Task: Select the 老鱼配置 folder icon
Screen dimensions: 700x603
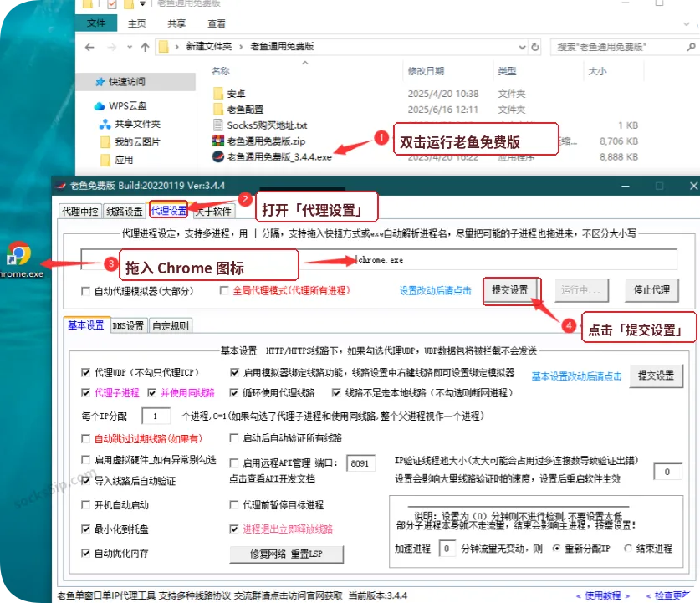Action: tap(217, 109)
